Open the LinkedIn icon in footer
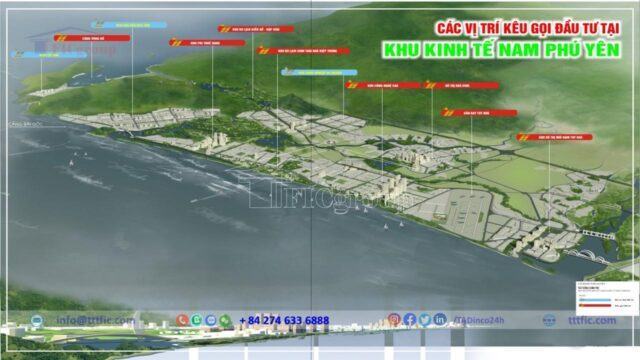Screen dimensions: 640x360 point(440,320)
